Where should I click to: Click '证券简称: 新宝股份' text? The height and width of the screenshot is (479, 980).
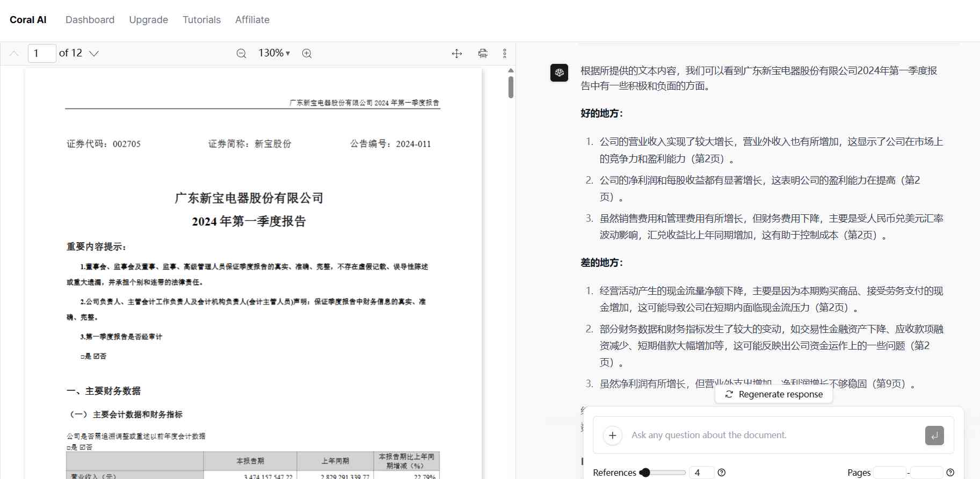(250, 144)
